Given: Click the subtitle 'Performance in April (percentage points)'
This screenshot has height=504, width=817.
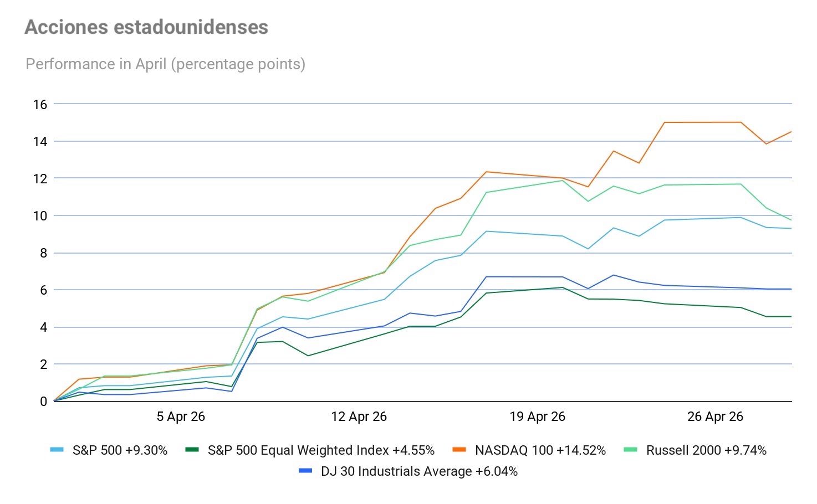Looking at the screenshot, I should pos(166,64).
